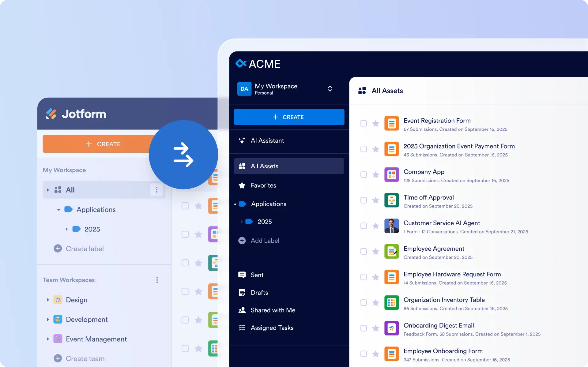The width and height of the screenshot is (588, 367).
Task: Expand the 2025 label in Jotform sidebar
Action: click(x=66, y=229)
